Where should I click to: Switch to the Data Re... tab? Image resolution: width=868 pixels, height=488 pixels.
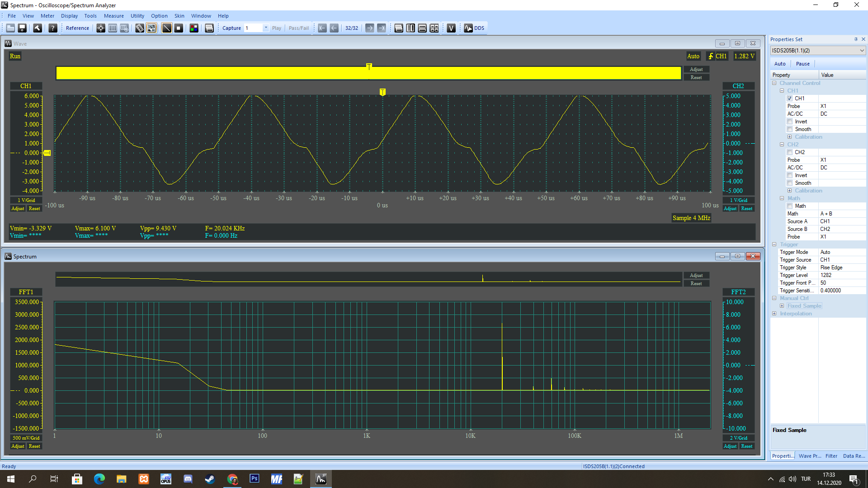tap(854, 456)
